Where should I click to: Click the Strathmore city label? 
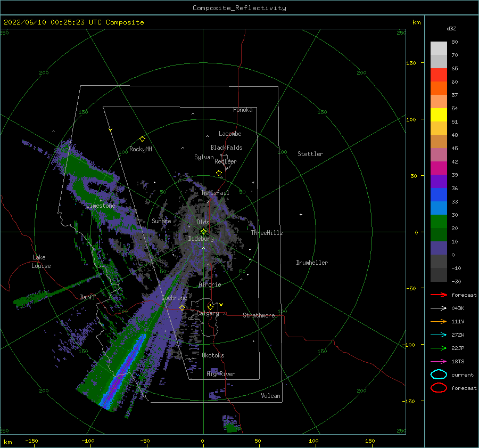259,315
